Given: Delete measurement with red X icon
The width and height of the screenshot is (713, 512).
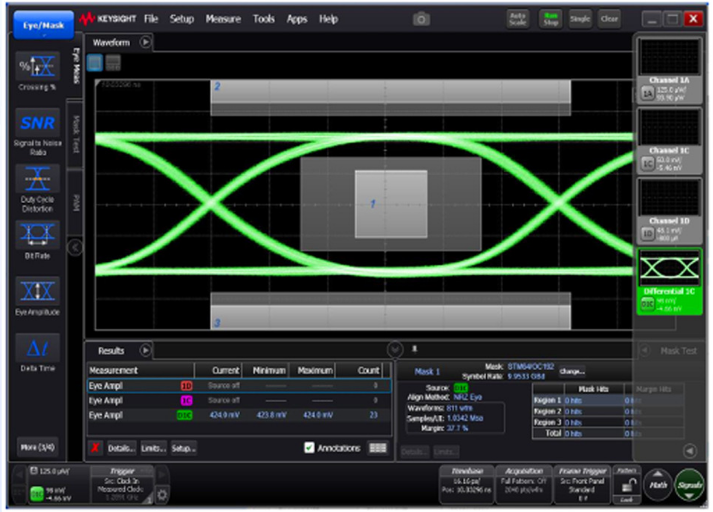Looking at the screenshot, I should coord(95,449).
